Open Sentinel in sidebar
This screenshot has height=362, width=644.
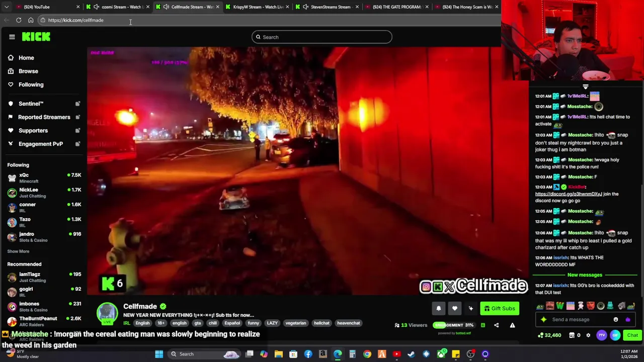click(31, 104)
